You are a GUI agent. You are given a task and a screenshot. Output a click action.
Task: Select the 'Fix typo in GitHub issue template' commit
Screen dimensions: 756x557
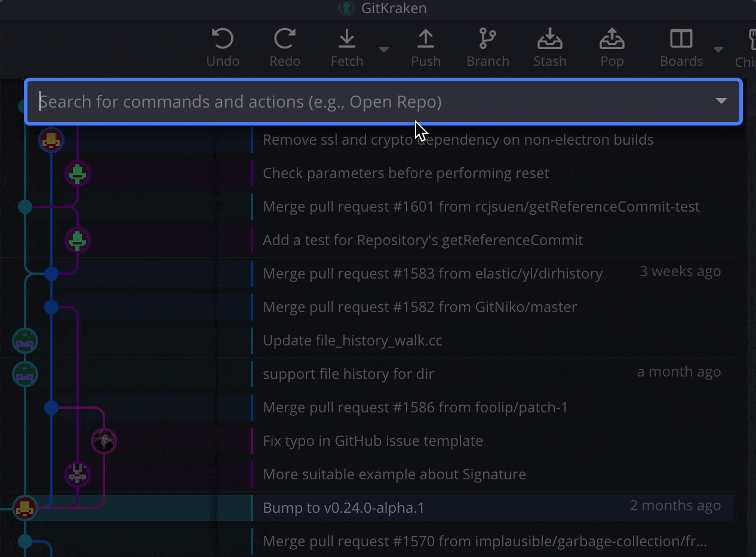point(373,441)
